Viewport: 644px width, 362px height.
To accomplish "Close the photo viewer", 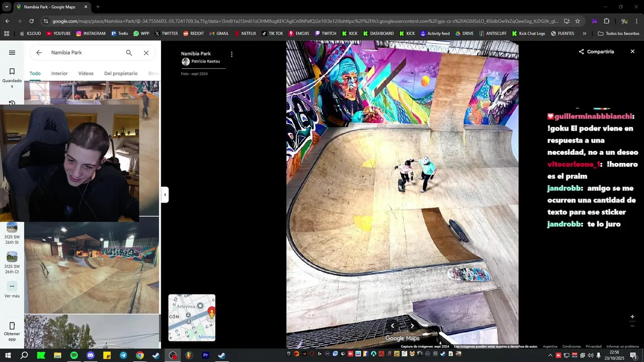I will tap(632, 52).
